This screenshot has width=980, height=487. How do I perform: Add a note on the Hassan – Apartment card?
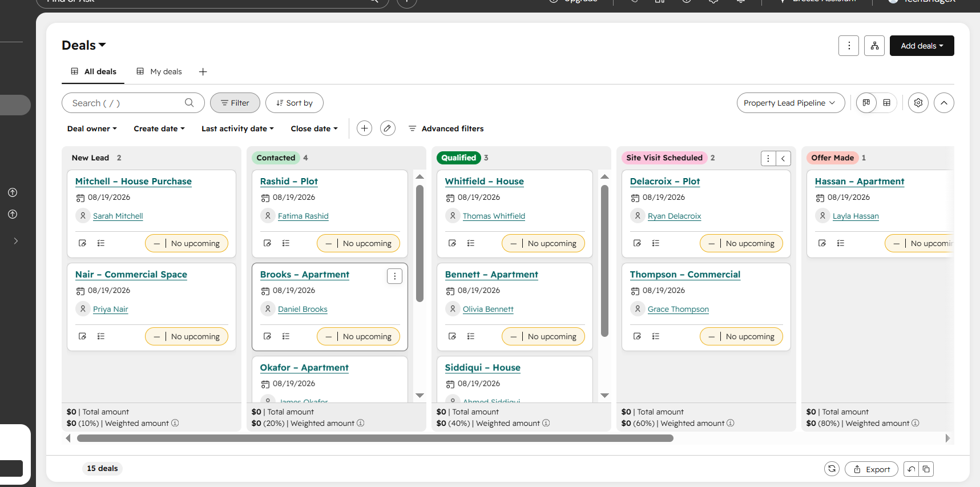point(822,243)
